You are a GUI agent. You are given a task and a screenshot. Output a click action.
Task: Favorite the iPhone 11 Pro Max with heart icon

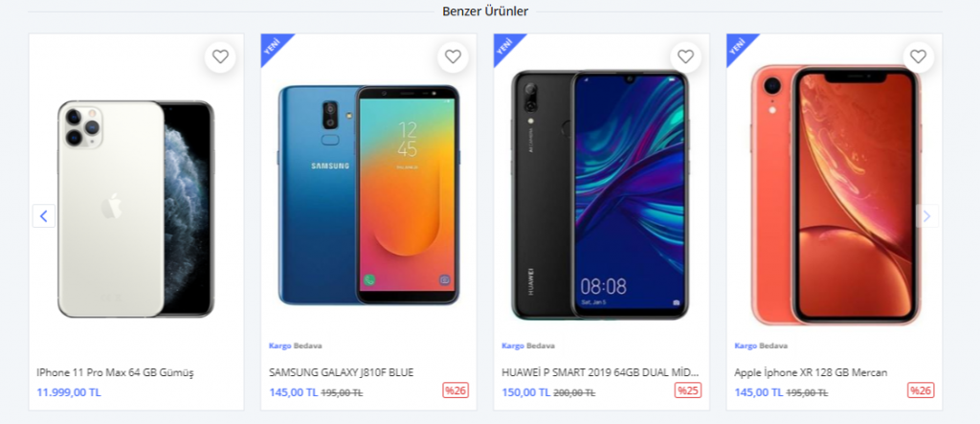(220, 56)
